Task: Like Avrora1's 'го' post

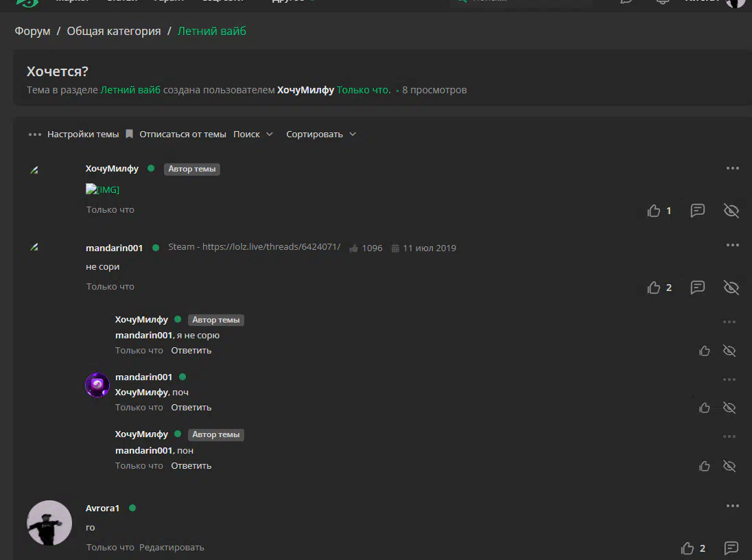Action: click(688, 548)
